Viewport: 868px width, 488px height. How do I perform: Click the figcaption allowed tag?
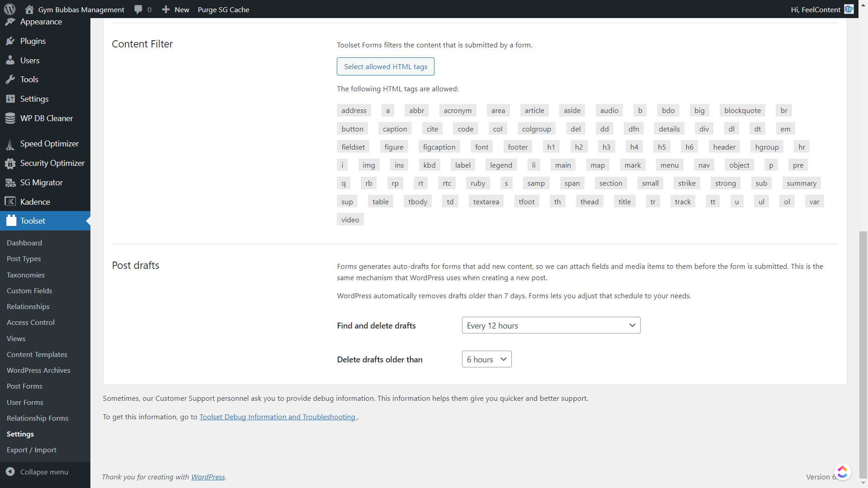tap(439, 147)
